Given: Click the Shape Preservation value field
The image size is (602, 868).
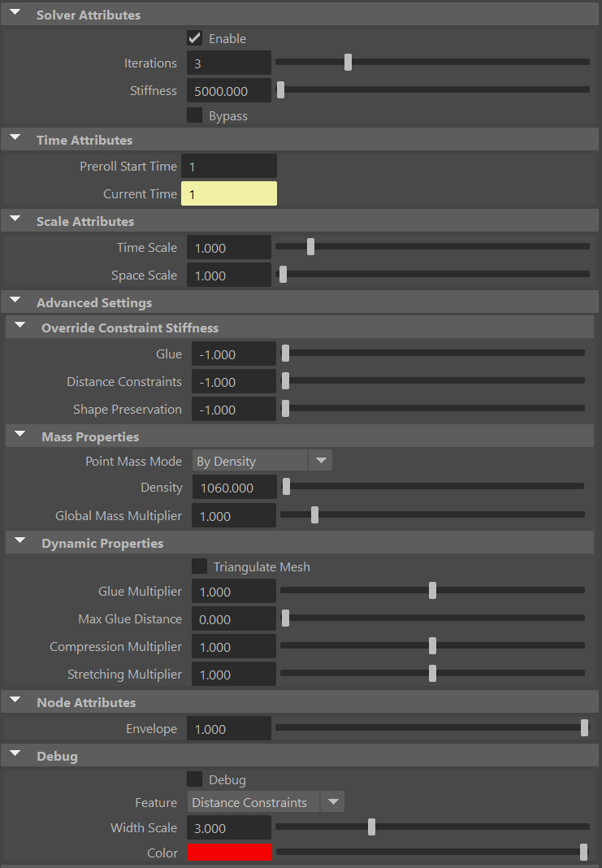Looking at the screenshot, I should [x=234, y=409].
